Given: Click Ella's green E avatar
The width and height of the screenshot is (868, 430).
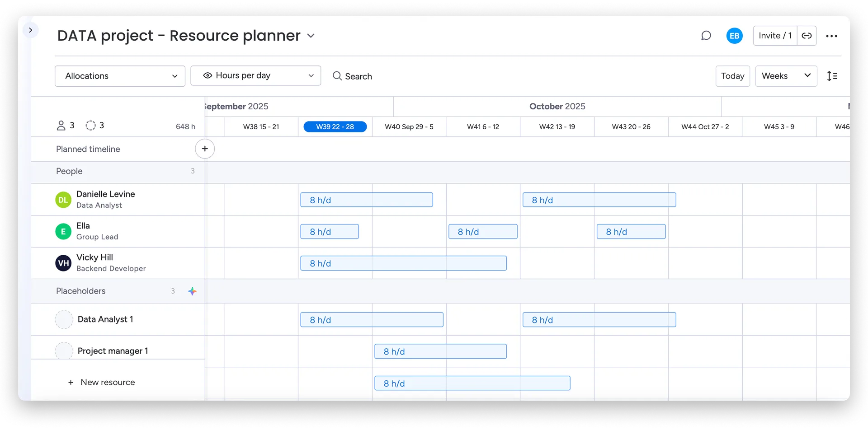Looking at the screenshot, I should (x=63, y=231).
